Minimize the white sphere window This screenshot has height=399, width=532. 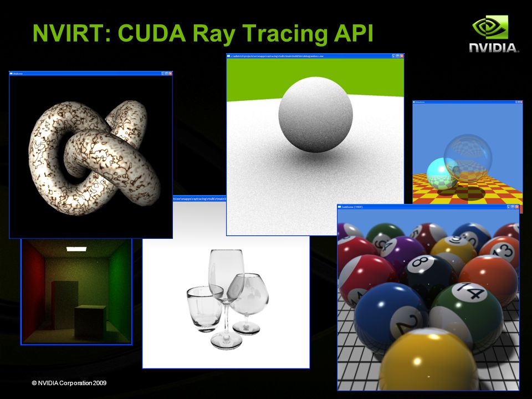pos(394,55)
